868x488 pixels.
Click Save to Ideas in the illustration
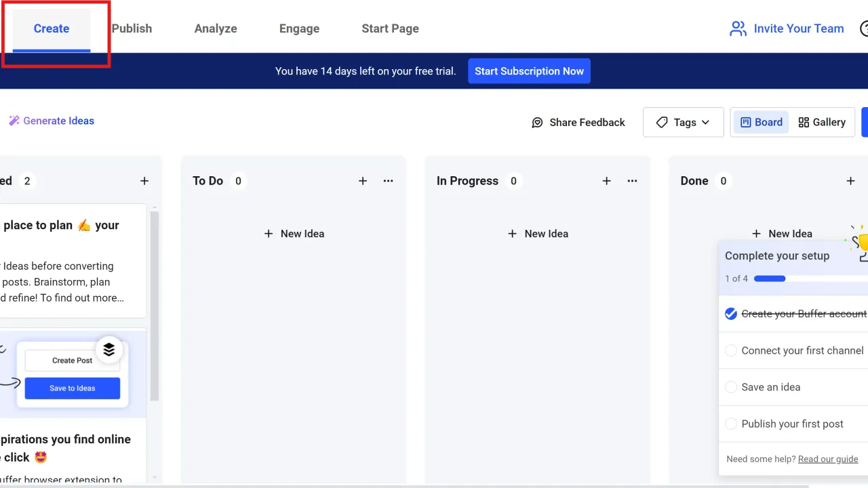(72, 388)
